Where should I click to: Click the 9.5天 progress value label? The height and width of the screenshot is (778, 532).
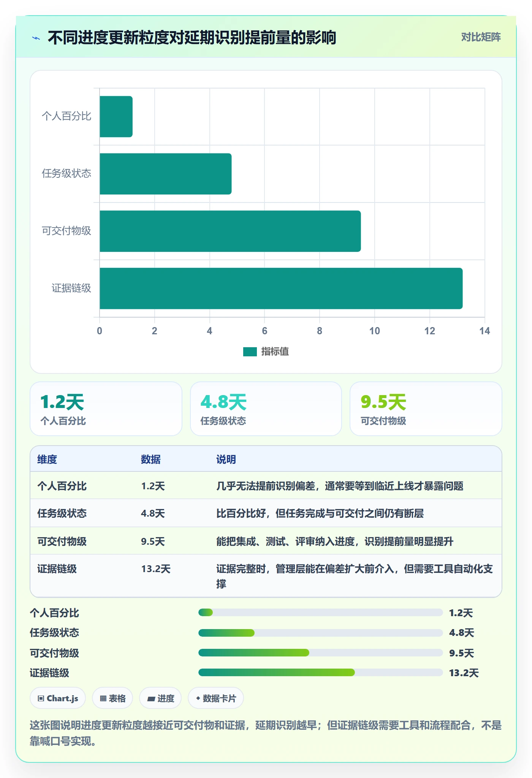click(461, 653)
